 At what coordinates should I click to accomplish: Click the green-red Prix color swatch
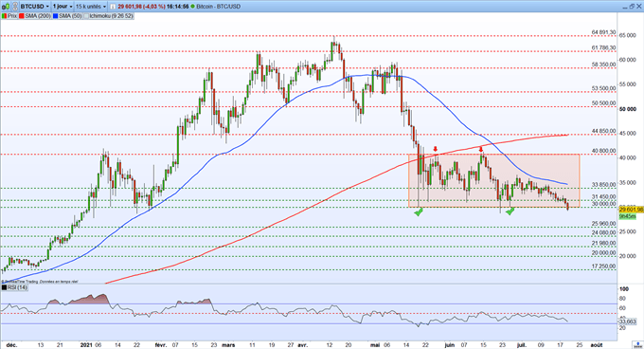[x=4, y=16]
